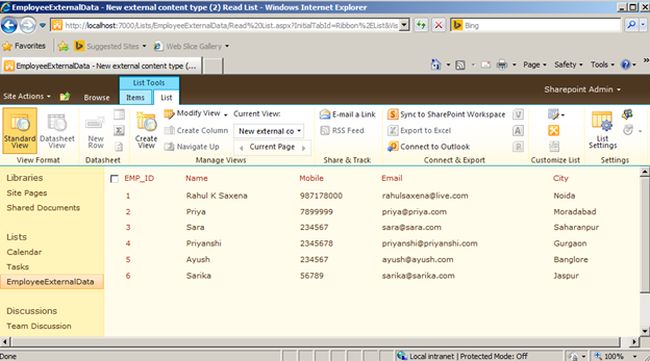
Task: Open the Site Actions menu
Action: click(27, 96)
